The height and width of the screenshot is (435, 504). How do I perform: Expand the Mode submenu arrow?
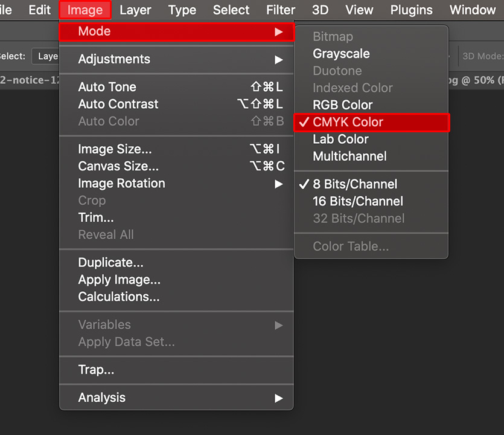click(x=279, y=31)
